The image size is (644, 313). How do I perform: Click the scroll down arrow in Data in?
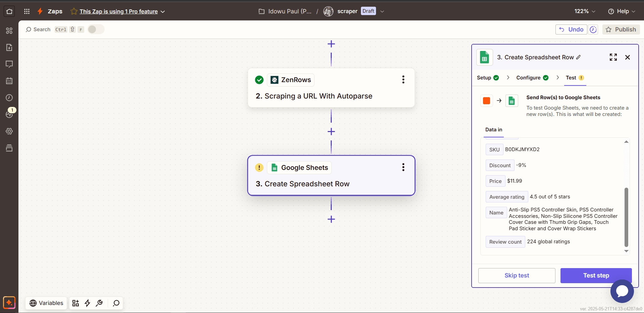click(x=626, y=251)
